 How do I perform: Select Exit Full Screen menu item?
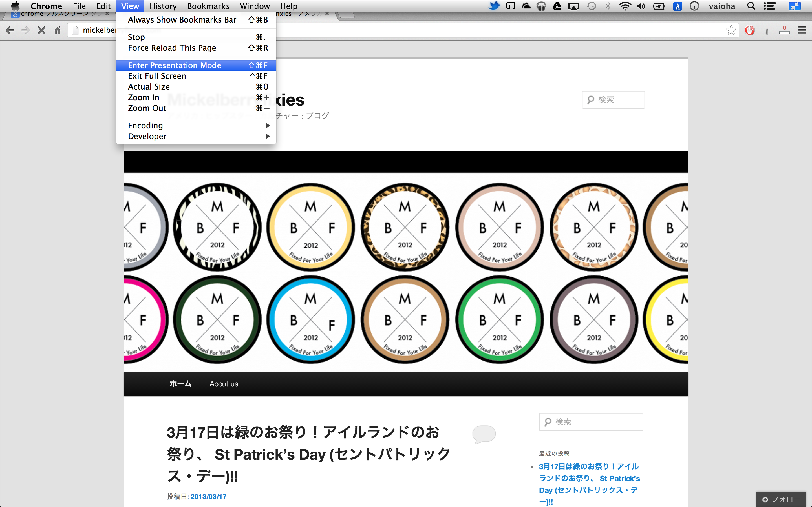pyautogui.click(x=157, y=76)
